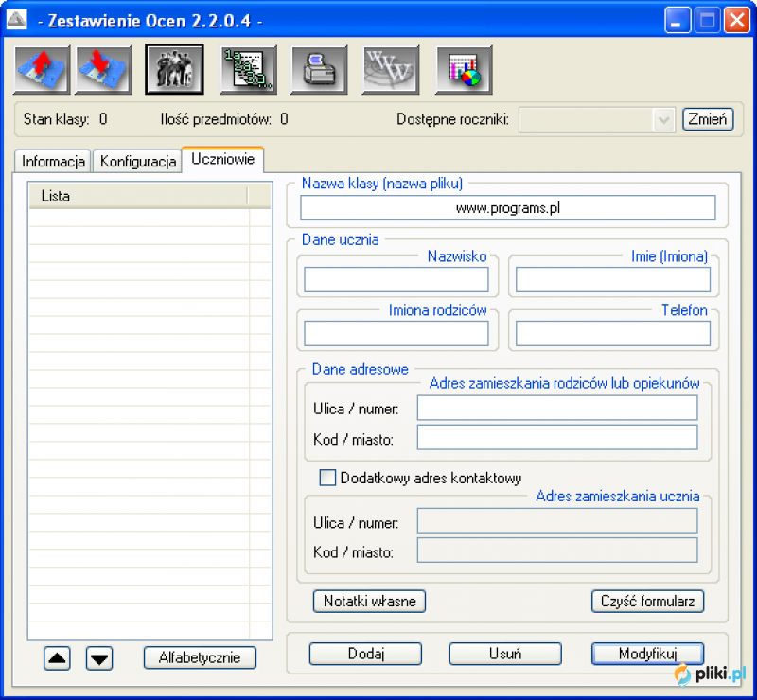Switch to the Konfiguracja tab
Image resolution: width=757 pixels, height=700 pixels.
point(137,161)
